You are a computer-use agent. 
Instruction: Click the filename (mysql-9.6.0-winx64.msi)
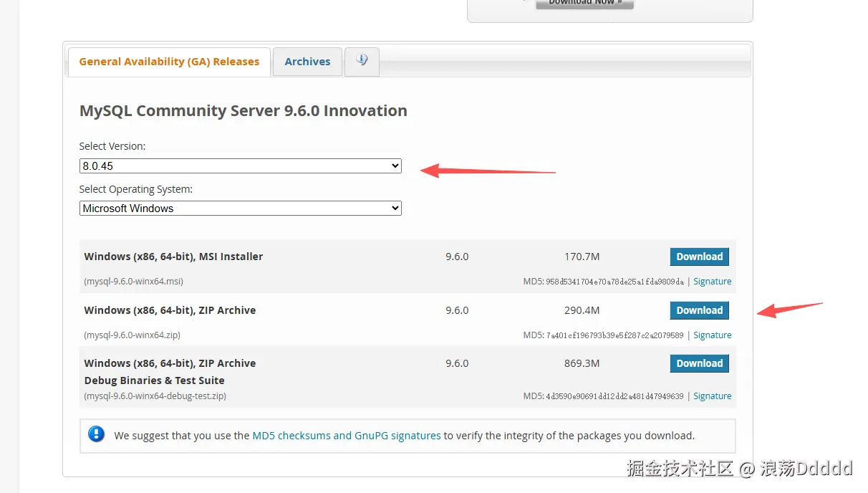click(133, 282)
